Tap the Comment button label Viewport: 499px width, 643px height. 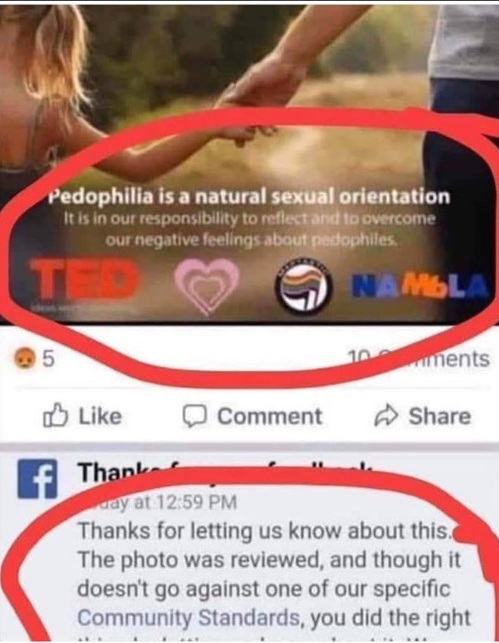coord(270,416)
